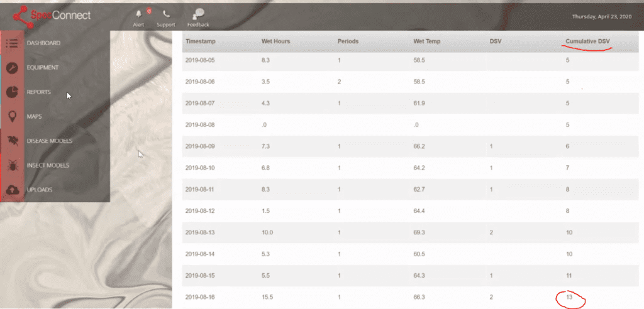Screen dimensions: 644x309
Task: Click Wet Temp value 61.9
Action: point(419,103)
